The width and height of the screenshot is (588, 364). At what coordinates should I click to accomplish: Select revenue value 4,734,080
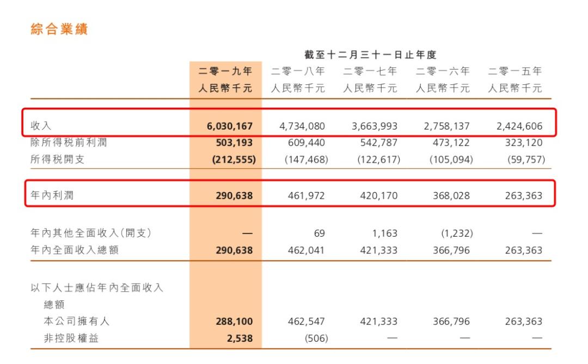pos(302,126)
